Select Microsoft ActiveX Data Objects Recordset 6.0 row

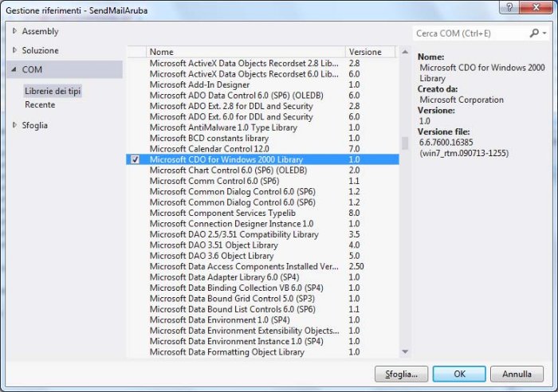coord(262,74)
